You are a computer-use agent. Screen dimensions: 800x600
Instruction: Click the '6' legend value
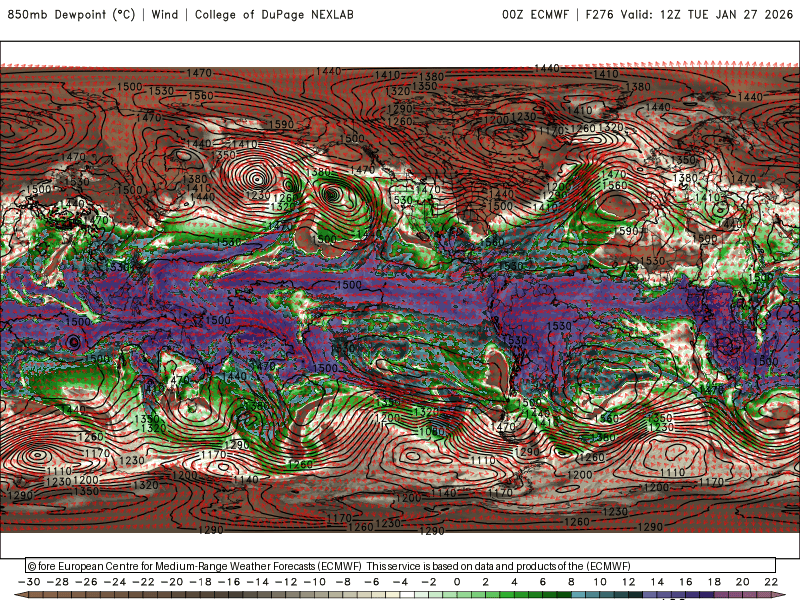pyautogui.click(x=543, y=582)
